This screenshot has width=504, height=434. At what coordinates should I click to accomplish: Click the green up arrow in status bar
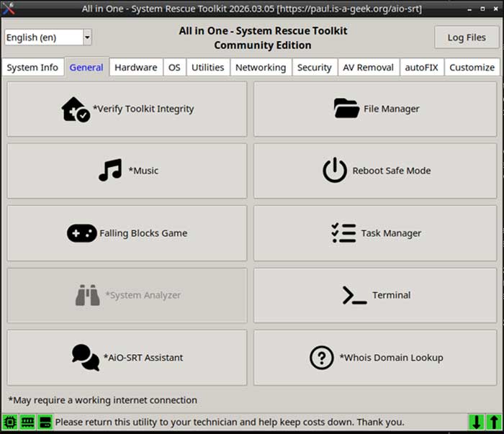(x=493, y=422)
